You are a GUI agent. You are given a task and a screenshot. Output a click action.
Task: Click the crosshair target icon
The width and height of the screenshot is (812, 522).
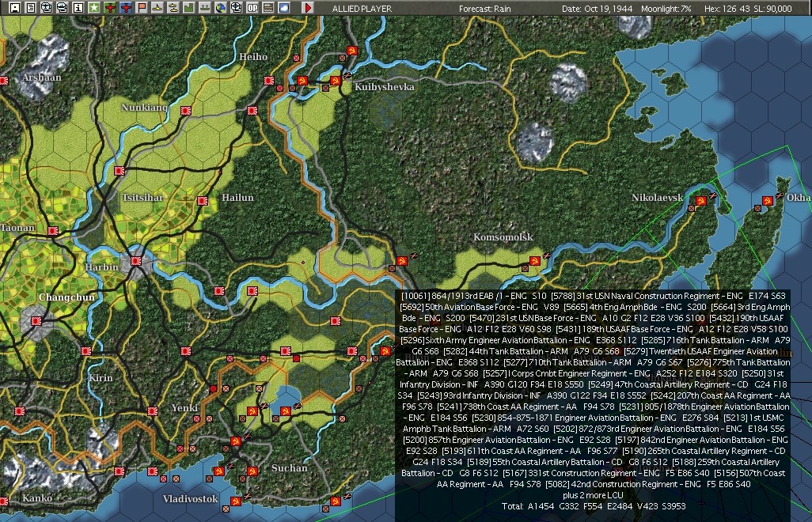point(236,8)
